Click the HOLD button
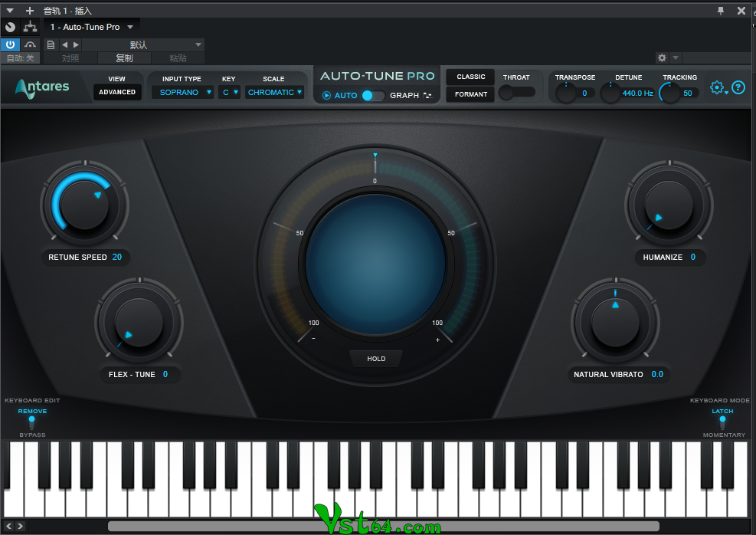 pos(376,359)
